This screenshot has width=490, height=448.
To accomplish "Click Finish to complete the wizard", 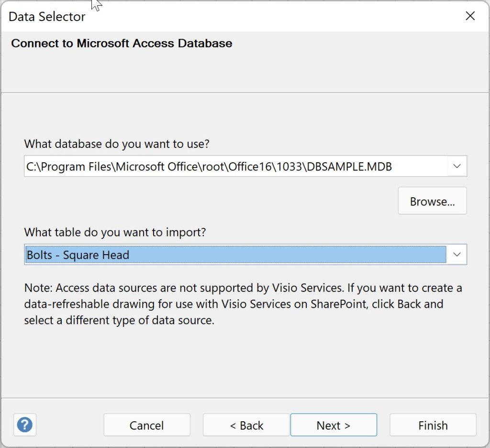I will tap(433, 425).
